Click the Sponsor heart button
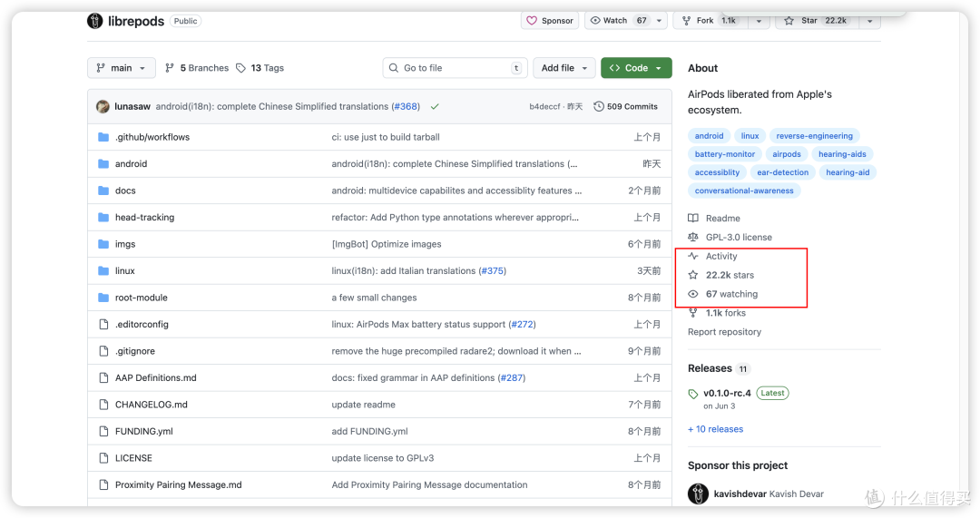The height and width of the screenshot is (518, 980). (x=550, y=21)
